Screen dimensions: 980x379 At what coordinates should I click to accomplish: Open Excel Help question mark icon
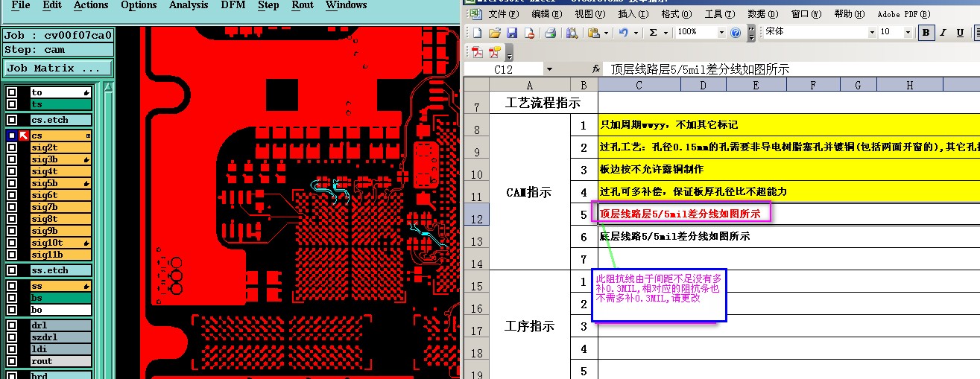pos(736,33)
